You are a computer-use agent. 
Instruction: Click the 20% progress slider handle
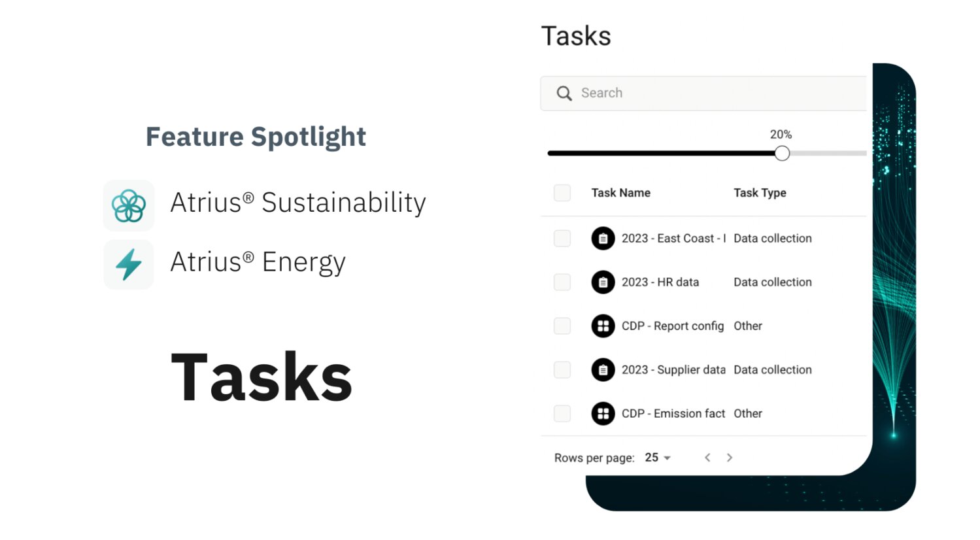[x=782, y=154]
